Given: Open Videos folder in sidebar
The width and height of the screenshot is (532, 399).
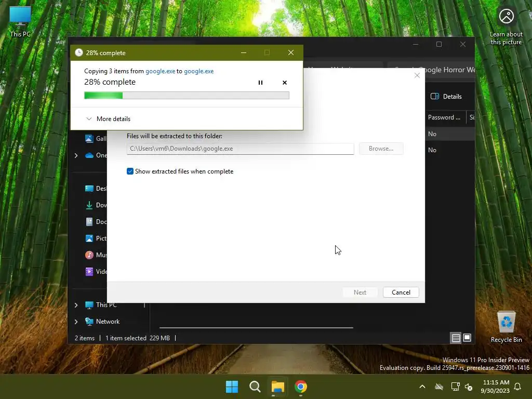Looking at the screenshot, I should tap(96, 271).
